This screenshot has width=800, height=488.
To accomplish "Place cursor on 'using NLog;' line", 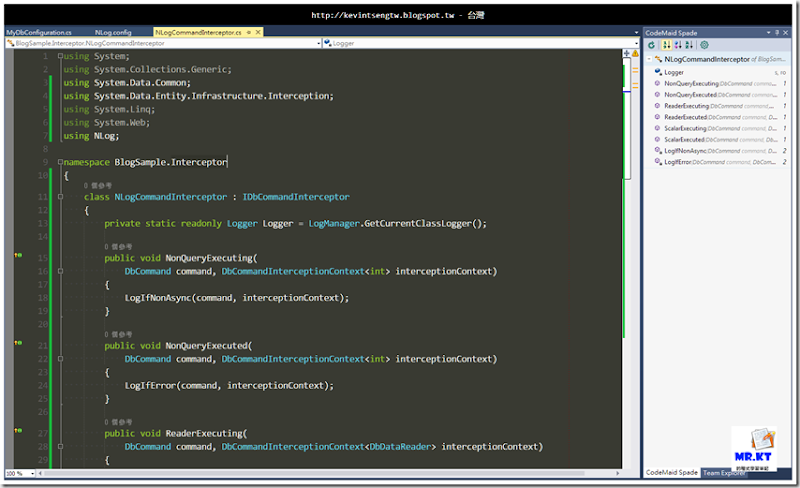I will [x=91, y=136].
